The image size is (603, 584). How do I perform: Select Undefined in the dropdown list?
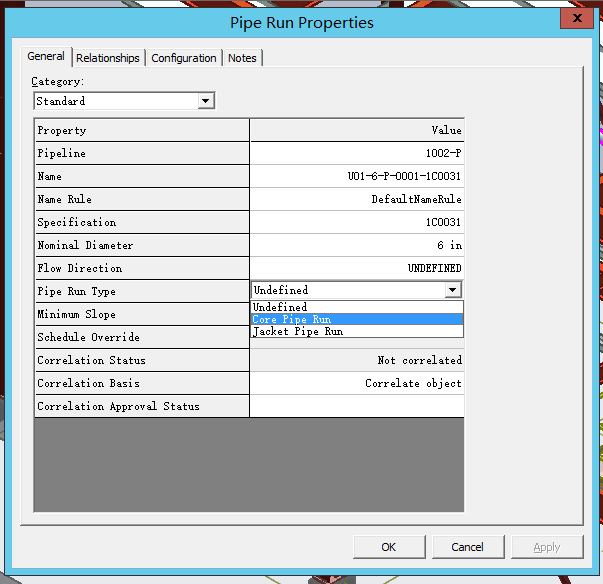357,307
